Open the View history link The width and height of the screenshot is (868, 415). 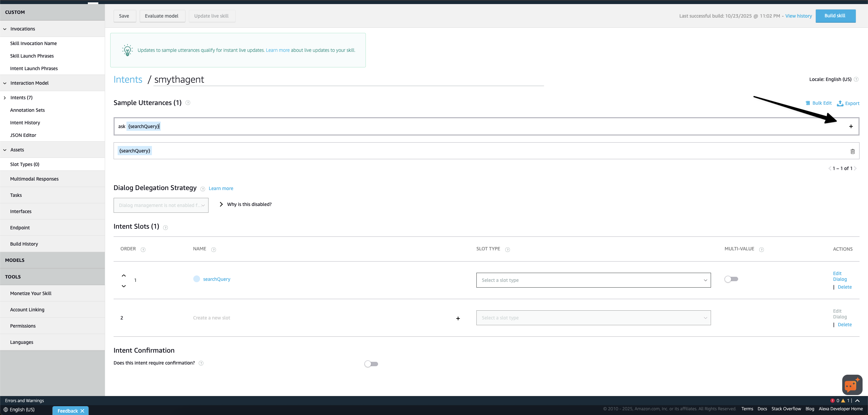[798, 16]
